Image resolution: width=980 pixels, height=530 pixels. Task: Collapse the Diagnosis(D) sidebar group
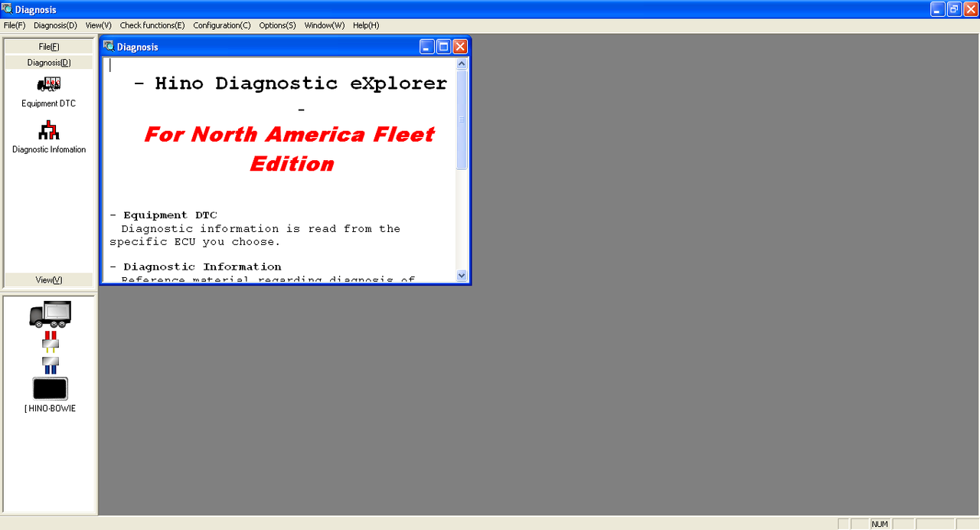49,63
